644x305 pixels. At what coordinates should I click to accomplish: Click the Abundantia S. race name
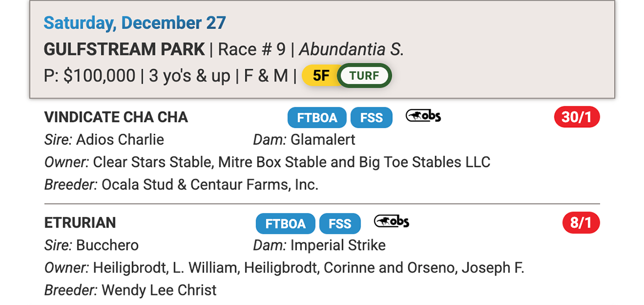pos(351,49)
